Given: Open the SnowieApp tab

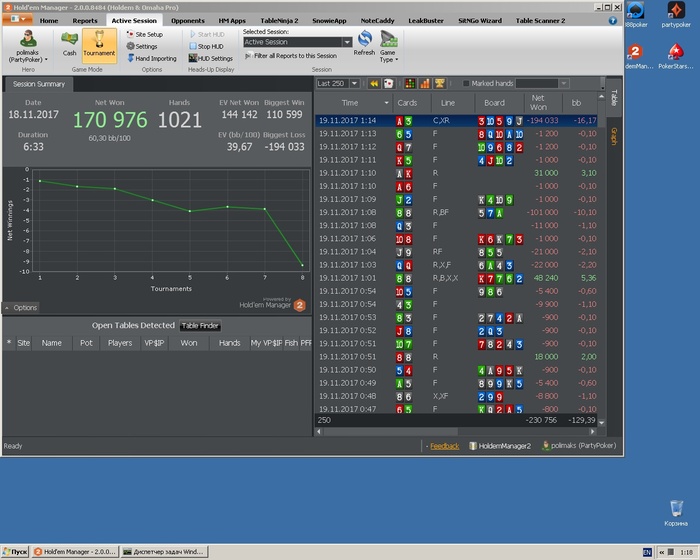Looking at the screenshot, I should 329,21.
